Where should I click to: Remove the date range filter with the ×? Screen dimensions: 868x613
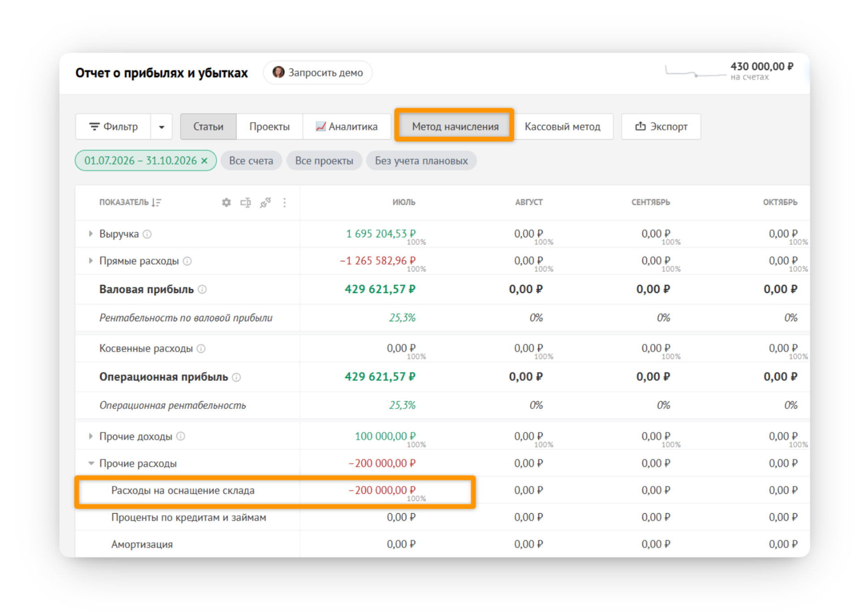pyautogui.click(x=204, y=161)
